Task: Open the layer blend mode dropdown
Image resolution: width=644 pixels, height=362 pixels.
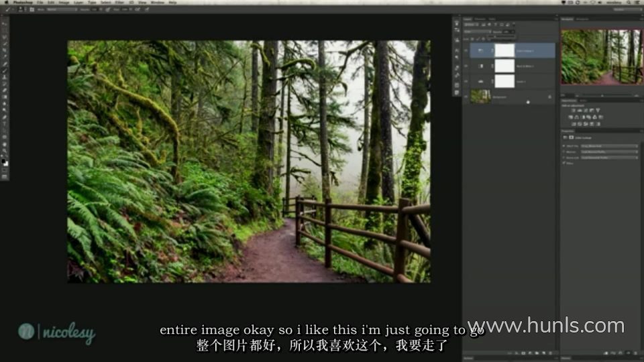Action: click(477, 32)
